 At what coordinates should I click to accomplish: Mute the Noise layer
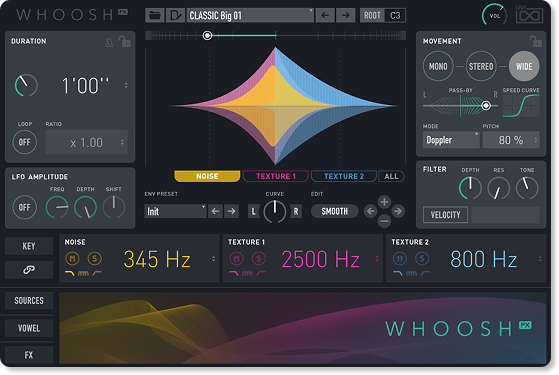[72, 258]
